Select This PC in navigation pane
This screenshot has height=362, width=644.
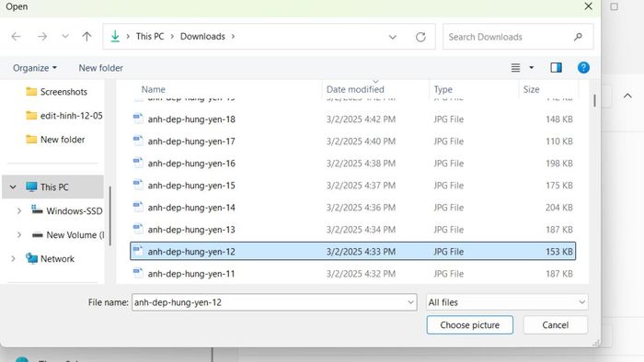point(52,187)
